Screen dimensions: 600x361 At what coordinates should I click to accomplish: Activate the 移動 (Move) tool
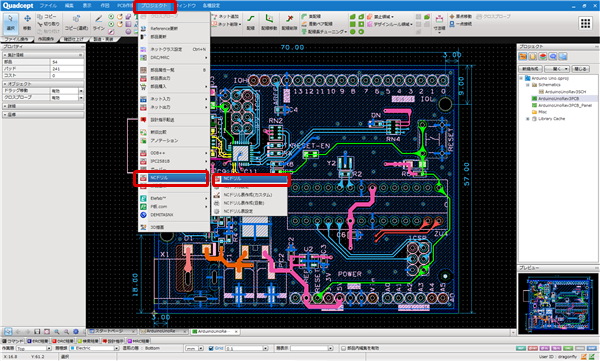27,23
